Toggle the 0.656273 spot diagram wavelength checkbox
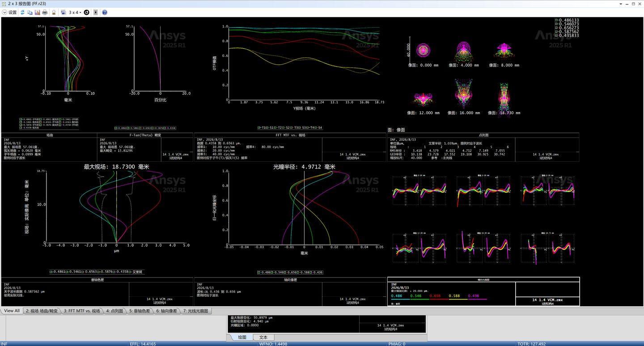This screenshot has height=346, width=644. tap(556, 28)
